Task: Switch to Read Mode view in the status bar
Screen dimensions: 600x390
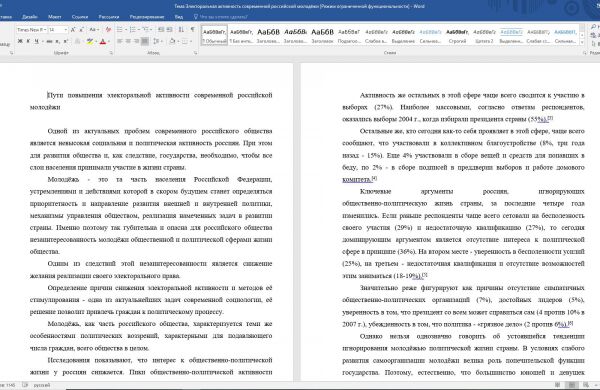Action: click(558, 385)
